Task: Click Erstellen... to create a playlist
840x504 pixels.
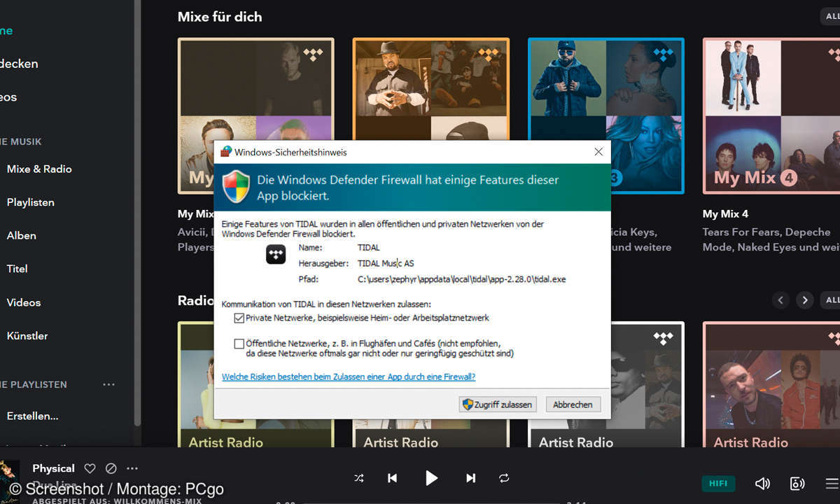Action: click(33, 416)
